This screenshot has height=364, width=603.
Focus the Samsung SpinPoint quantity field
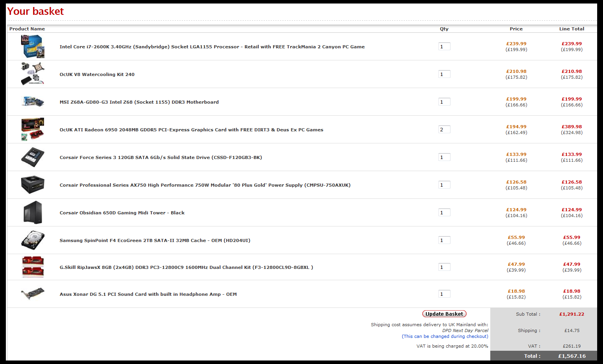pyautogui.click(x=444, y=240)
